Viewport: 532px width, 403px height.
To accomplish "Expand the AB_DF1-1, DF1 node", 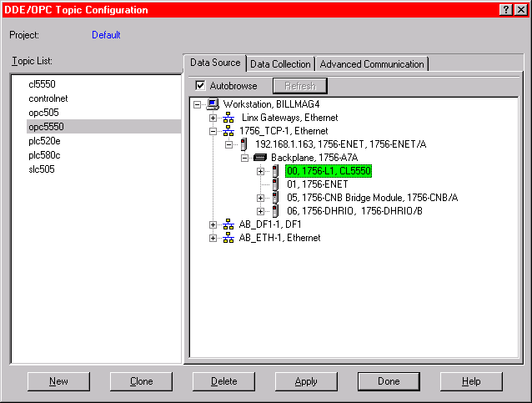I will click(213, 224).
